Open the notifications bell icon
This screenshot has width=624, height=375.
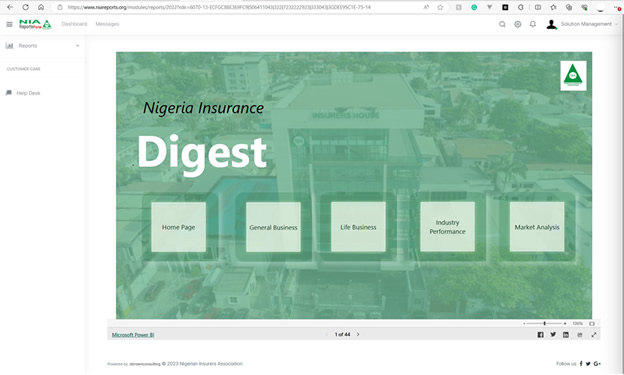click(x=532, y=24)
